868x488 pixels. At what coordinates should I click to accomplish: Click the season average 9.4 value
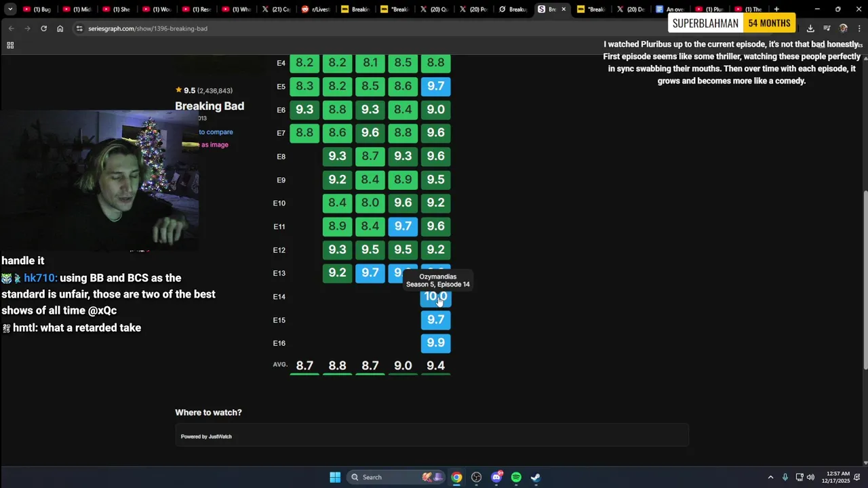(435, 366)
